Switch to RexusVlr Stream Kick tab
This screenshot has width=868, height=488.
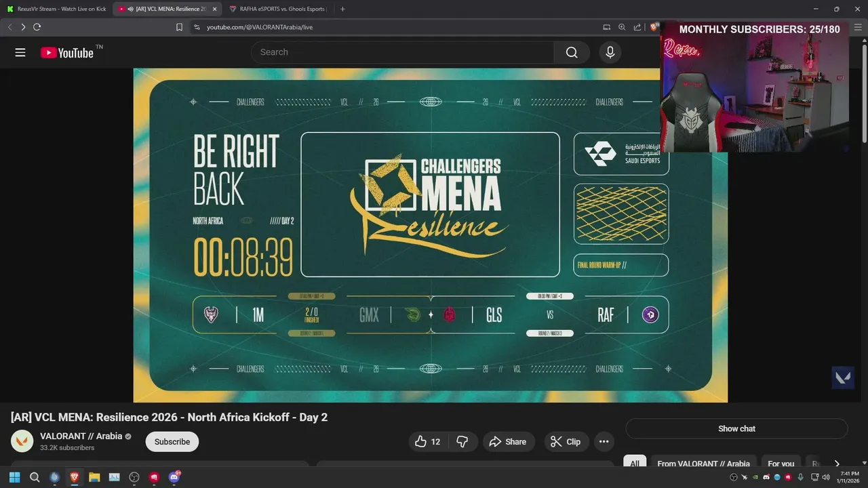point(56,9)
